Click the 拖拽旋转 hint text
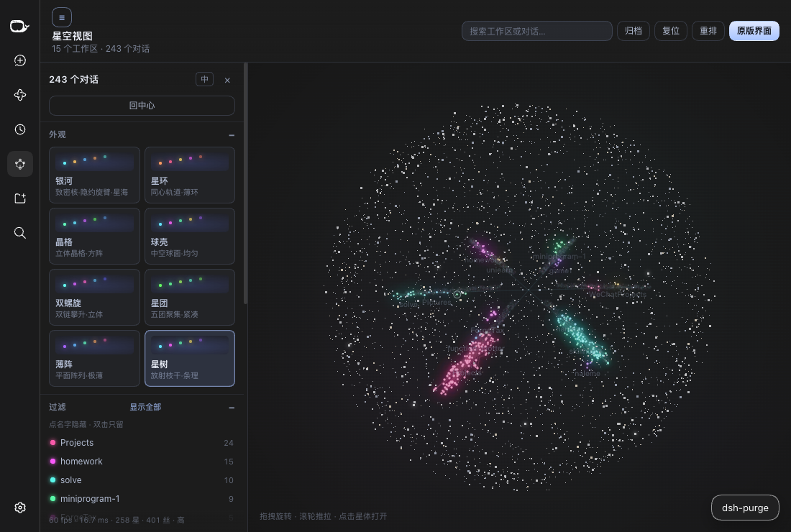This screenshot has height=532, width=791. pos(324,516)
